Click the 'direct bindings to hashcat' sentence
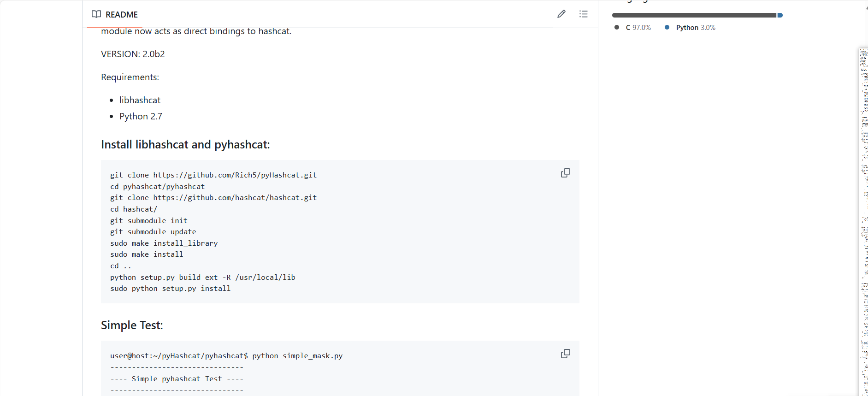The height and width of the screenshot is (396, 868). pos(196,31)
